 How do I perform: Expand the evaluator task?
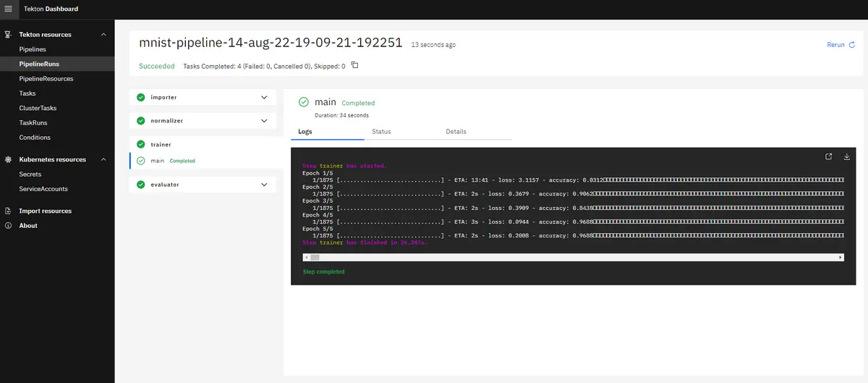click(x=265, y=185)
